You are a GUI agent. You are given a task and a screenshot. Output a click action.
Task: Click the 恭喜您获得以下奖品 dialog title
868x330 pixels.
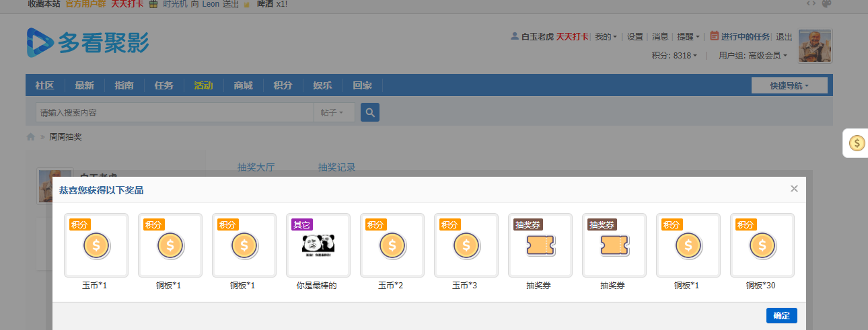102,190
